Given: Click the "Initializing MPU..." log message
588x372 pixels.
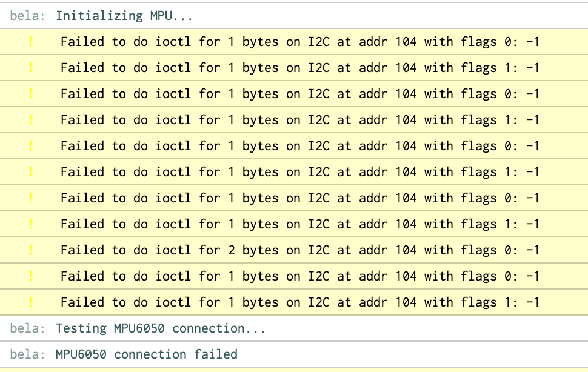Looking at the screenshot, I should tap(124, 16).
